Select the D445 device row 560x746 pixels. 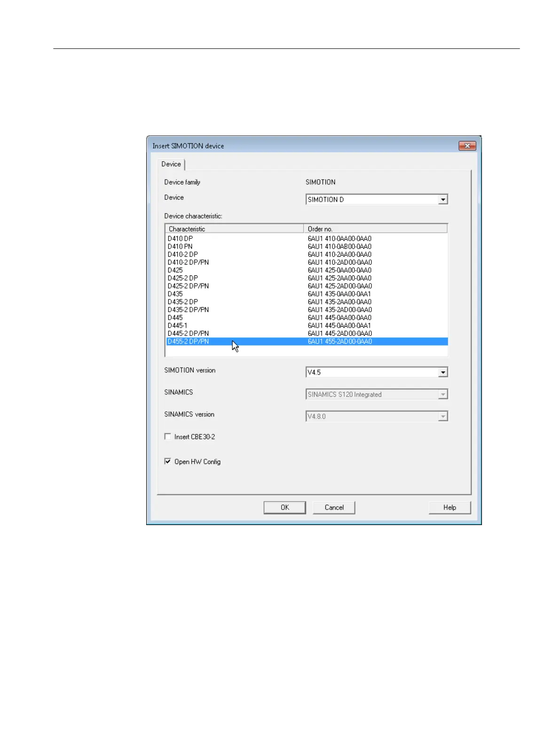click(307, 318)
